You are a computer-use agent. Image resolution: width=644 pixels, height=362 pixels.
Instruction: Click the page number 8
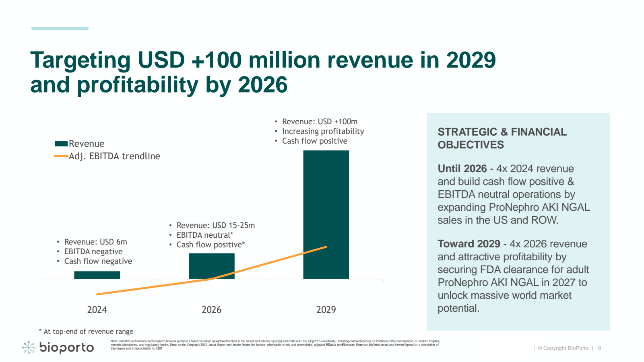600,348
